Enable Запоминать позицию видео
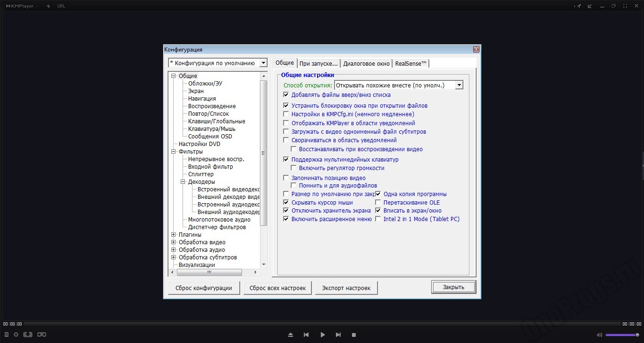The height and width of the screenshot is (343, 644). [286, 178]
